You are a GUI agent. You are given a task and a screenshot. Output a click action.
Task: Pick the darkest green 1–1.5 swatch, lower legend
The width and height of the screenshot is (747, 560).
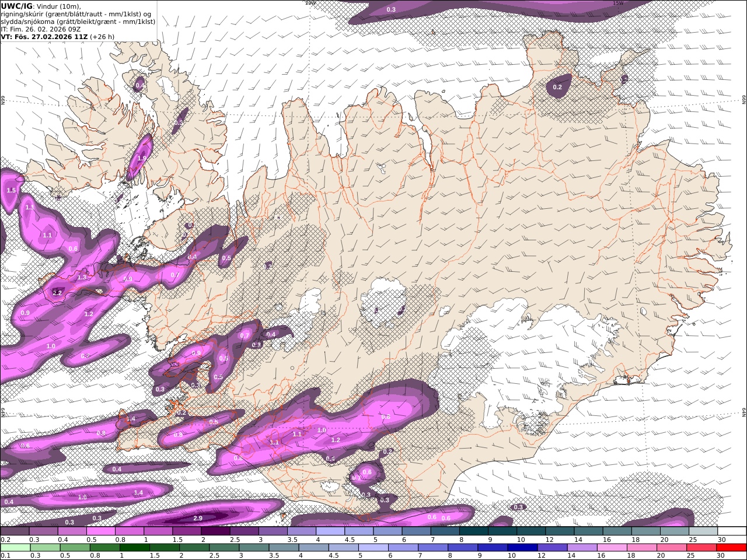(134, 548)
